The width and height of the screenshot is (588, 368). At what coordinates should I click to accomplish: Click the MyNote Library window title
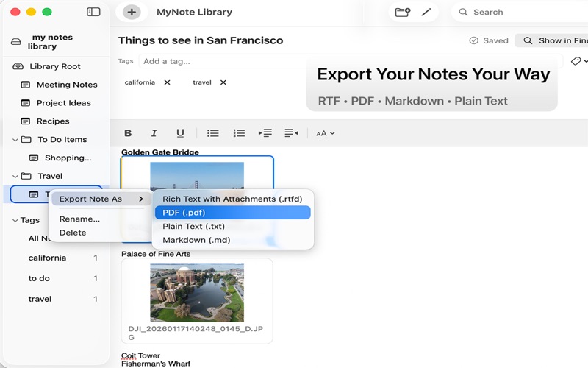(194, 12)
